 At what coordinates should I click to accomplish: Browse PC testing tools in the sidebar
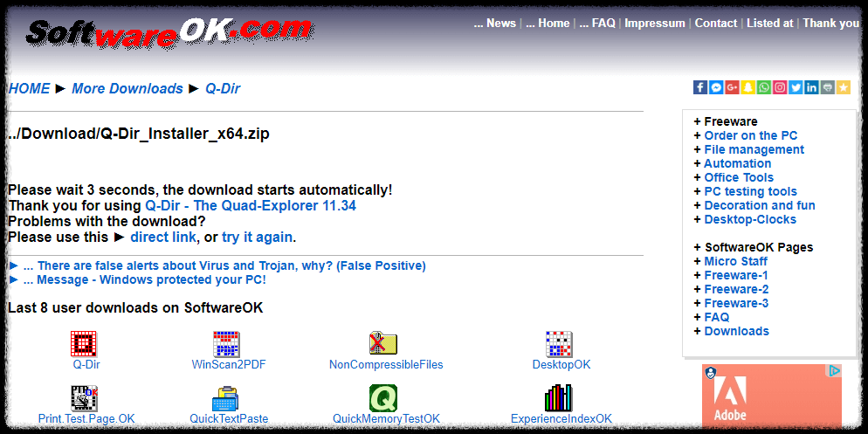click(x=751, y=191)
